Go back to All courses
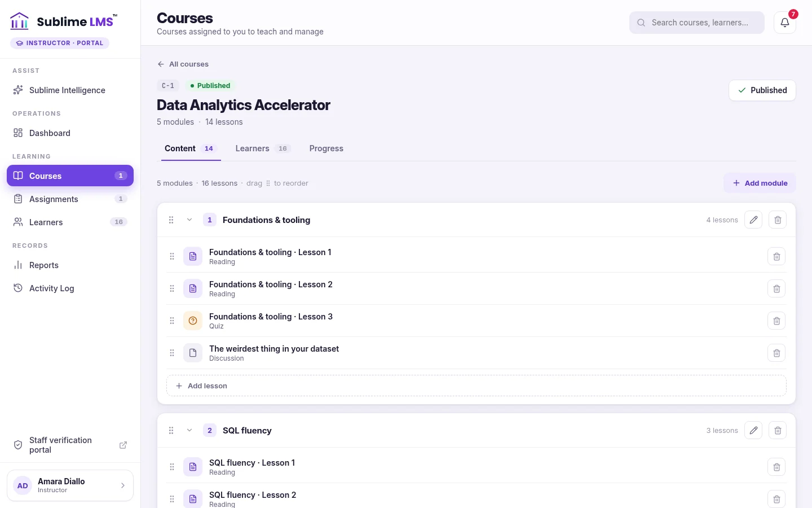The width and height of the screenshot is (812, 508). 183,64
